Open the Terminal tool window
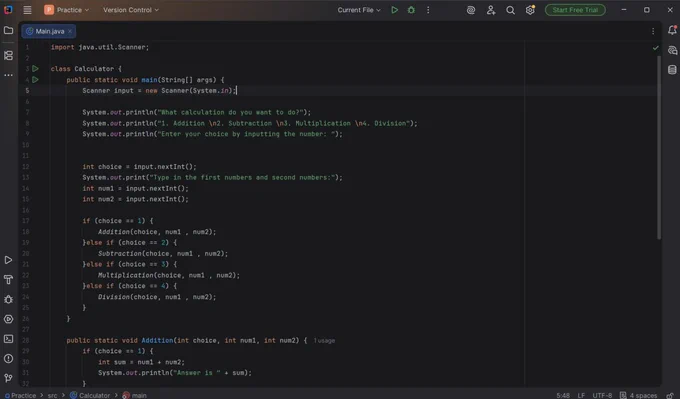The height and width of the screenshot is (399, 680). click(8, 339)
